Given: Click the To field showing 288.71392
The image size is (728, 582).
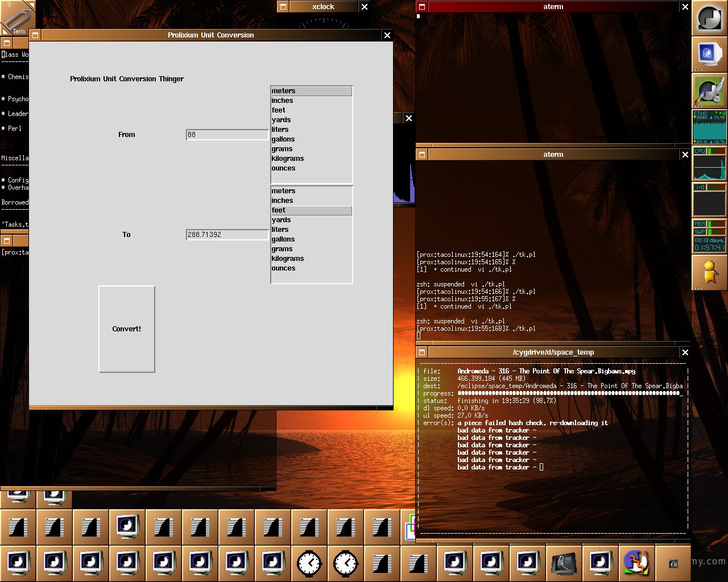Looking at the screenshot, I should point(227,235).
